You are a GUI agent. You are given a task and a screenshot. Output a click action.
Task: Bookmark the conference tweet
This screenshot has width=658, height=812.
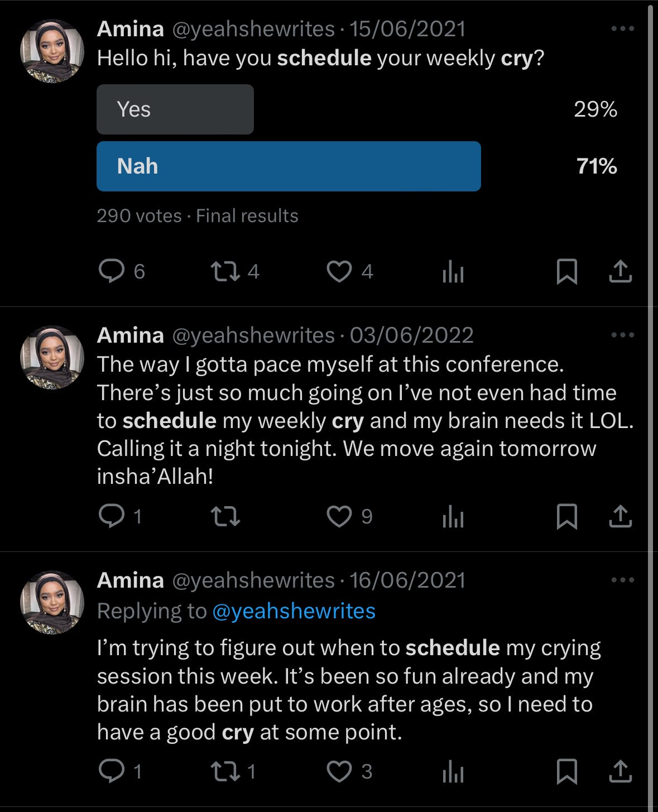click(x=567, y=517)
